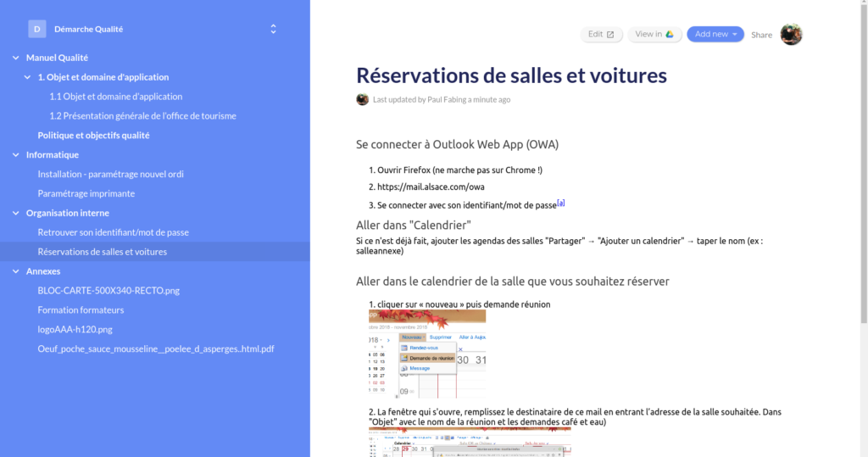The height and width of the screenshot is (457, 868).
Task: Click the Annexes section title
Action: pyautogui.click(x=43, y=270)
